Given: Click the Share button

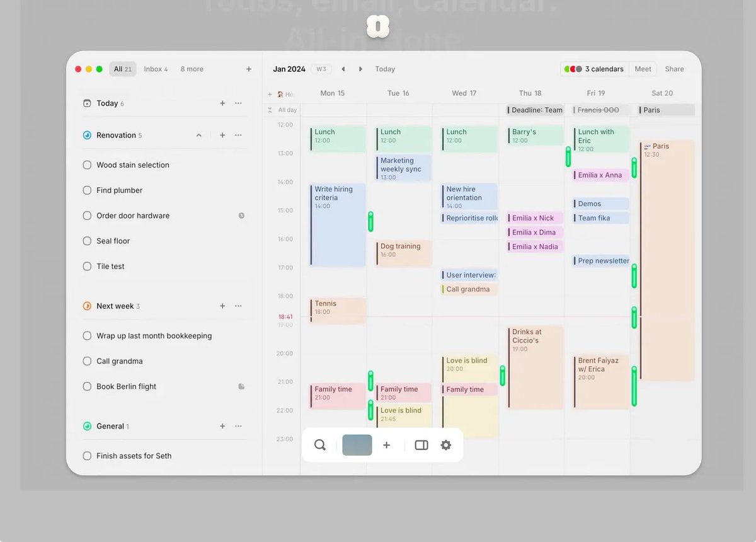Looking at the screenshot, I should point(674,69).
